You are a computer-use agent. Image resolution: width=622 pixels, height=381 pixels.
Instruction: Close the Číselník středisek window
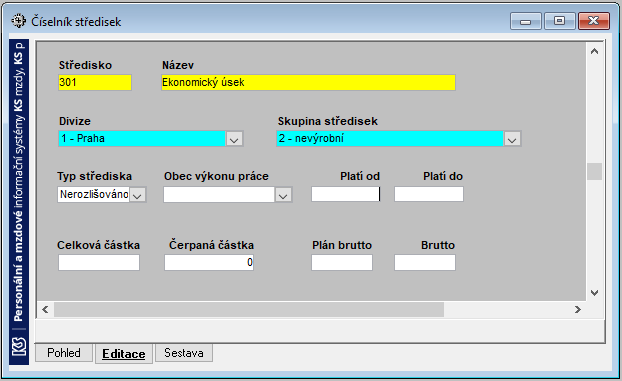pos(593,21)
